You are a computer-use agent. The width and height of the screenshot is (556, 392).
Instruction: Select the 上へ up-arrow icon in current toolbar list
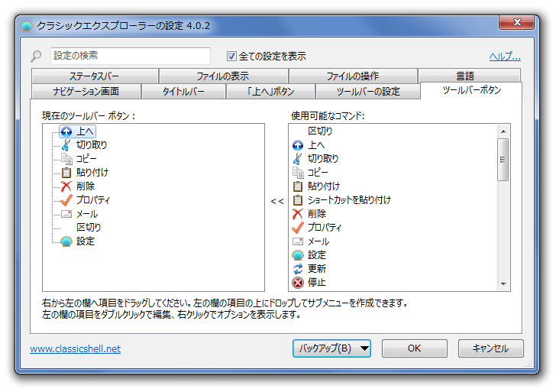(x=66, y=131)
